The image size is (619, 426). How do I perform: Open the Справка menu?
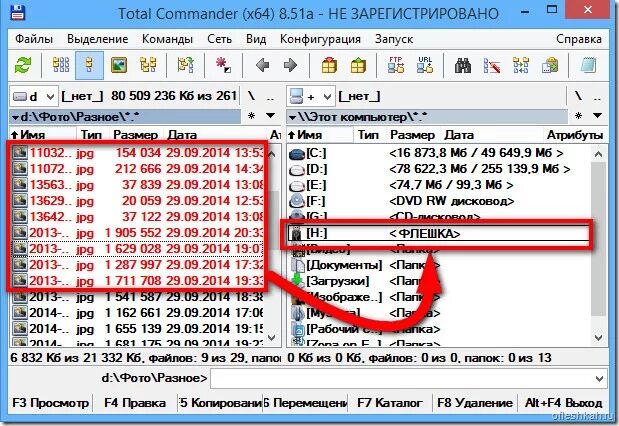579,39
